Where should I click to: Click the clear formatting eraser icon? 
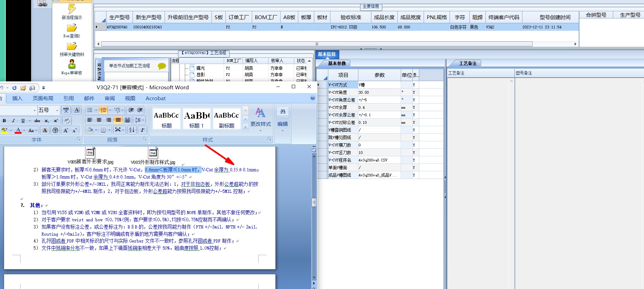[67, 121]
